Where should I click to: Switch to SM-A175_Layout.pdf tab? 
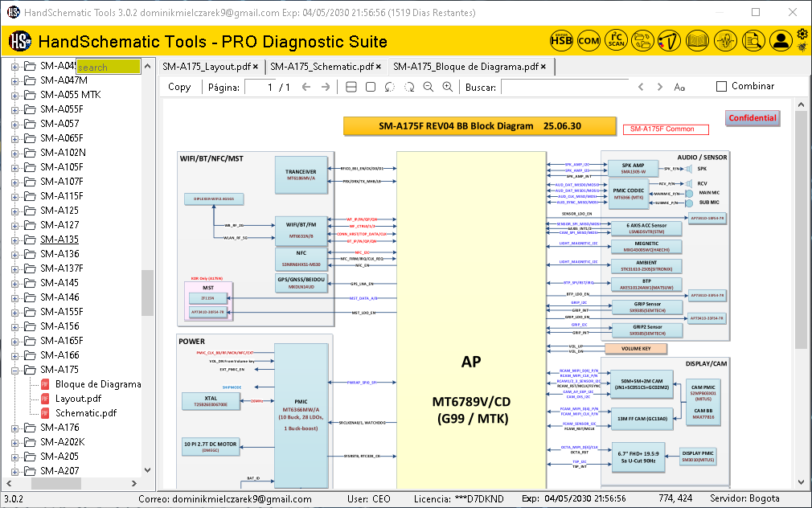click(x=207, y=67)
